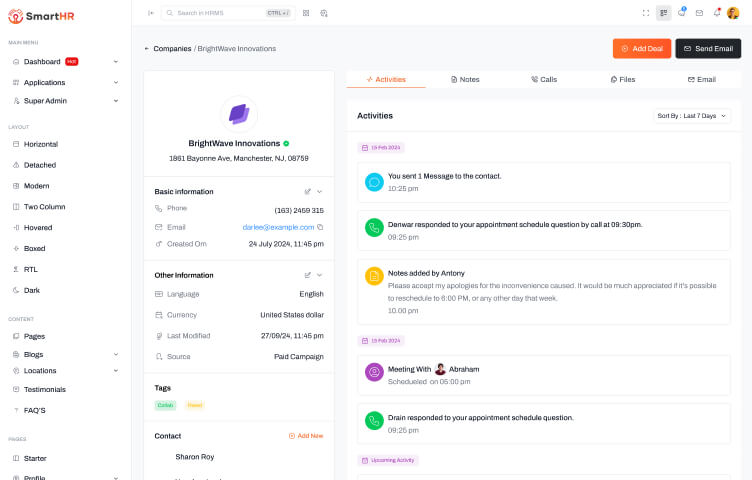This screenshot has width=752, height=480.
Task: Expand the Super Admin menu chevron
Action: coord(116,101)
